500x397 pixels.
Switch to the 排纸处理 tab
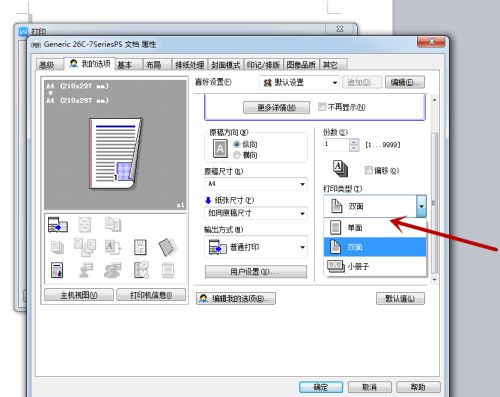pyautogui.click(x=190, y=65)
